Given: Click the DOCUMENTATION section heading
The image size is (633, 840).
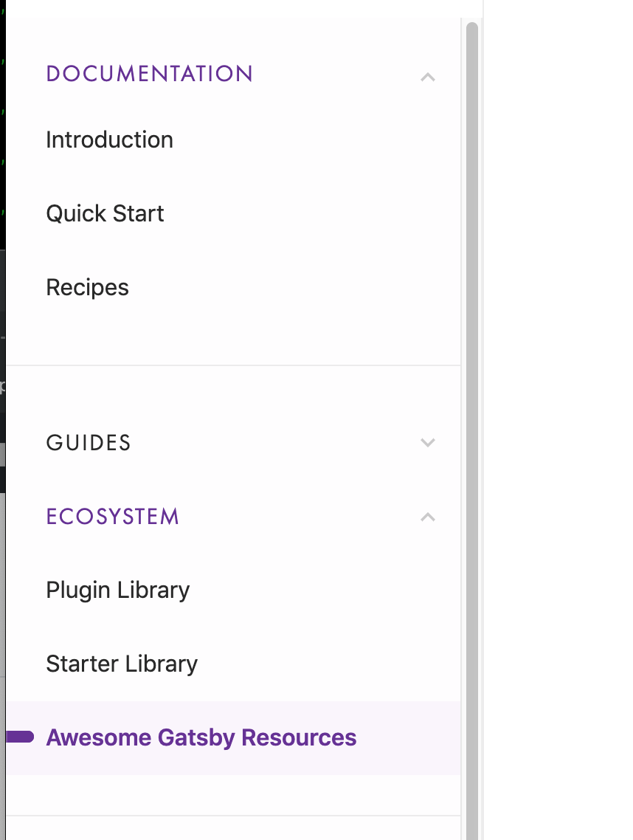Looking at the screenshot, I should (149, 74).
